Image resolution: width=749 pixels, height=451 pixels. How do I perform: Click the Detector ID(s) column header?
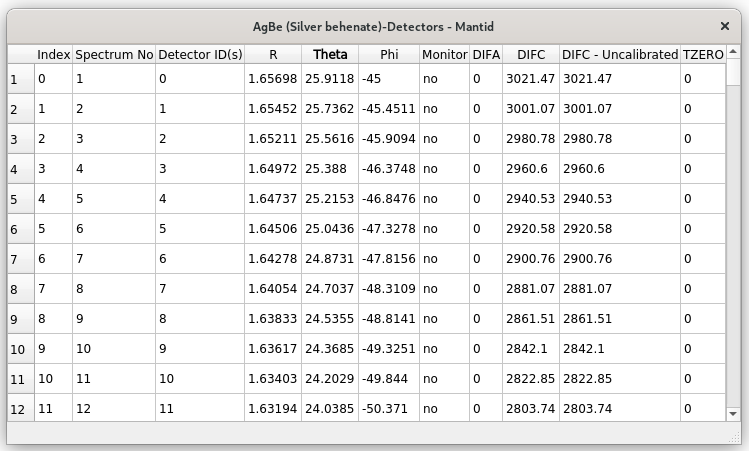click(x=200, y=54)
